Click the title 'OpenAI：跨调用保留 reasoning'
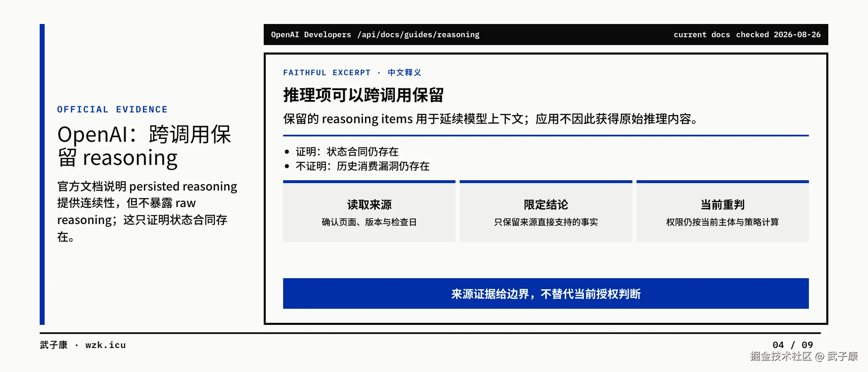868x372 pixels. point(144,146)
